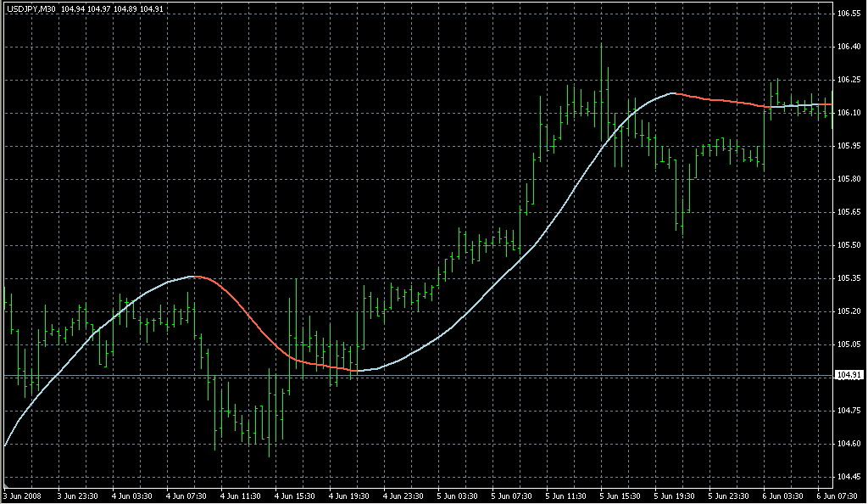This screenshot has width=868, height=504.
Task: Select the 6 Jun 07:30 time label
Action: click(x=837, y=496)
